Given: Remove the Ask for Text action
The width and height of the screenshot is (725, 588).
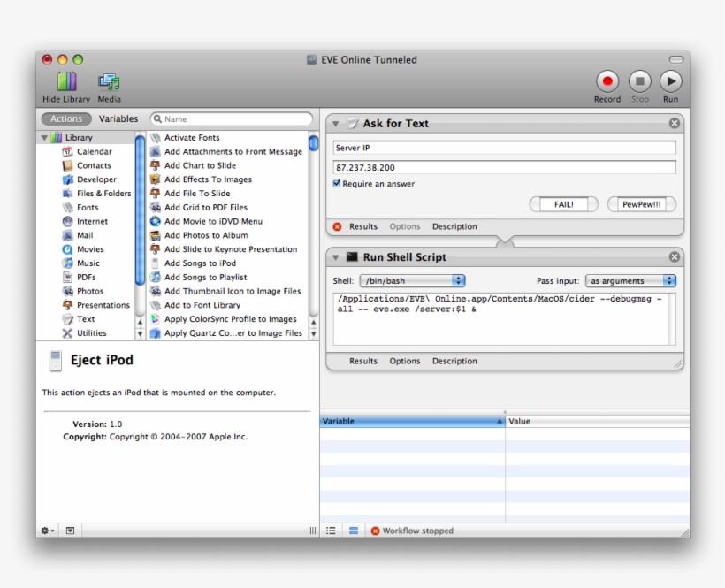Looking at the screenshot, I should [674, 123].
